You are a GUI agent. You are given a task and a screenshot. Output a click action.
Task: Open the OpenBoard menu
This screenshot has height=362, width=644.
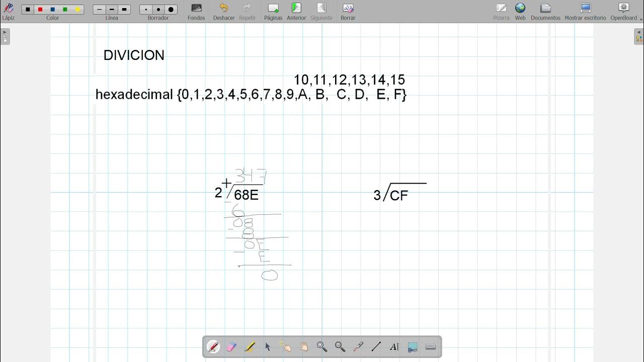(624, 11)
